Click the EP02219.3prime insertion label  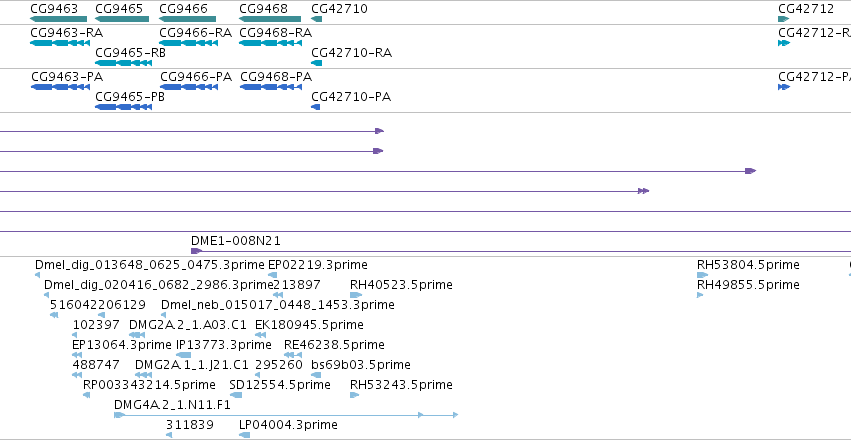click(318, 265)
